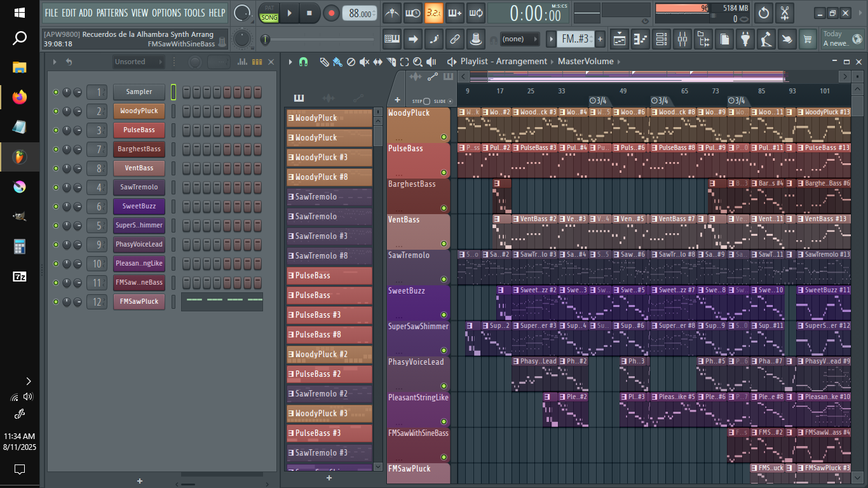The height and width of the screenshot is (488, 868).
Task: Open the Piano roll view button
Action: click(x=641, y=39)
